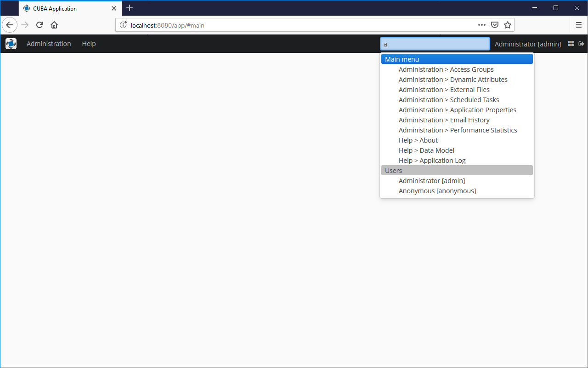Open Help > Application Log suggestion

[457, 161]
